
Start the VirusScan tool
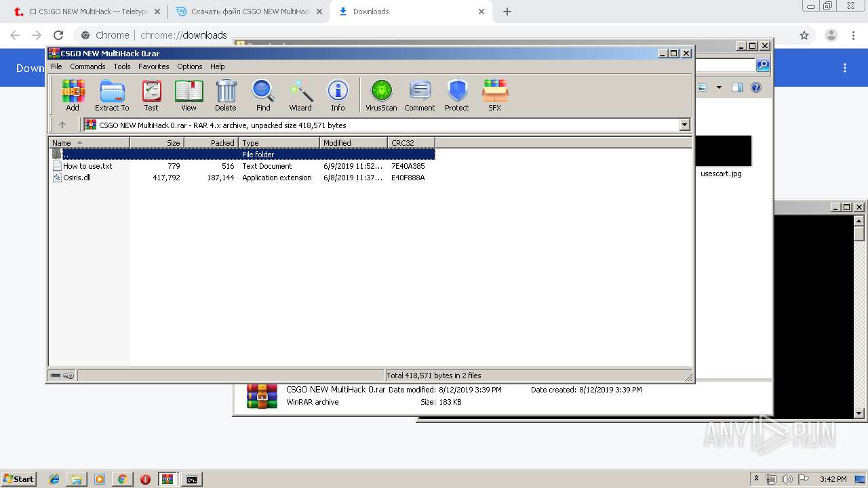click(x=381, y=95)
